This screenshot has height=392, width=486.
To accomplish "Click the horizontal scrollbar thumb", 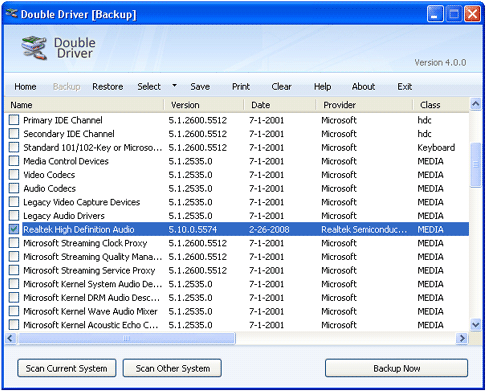I will tap(127, 338).
